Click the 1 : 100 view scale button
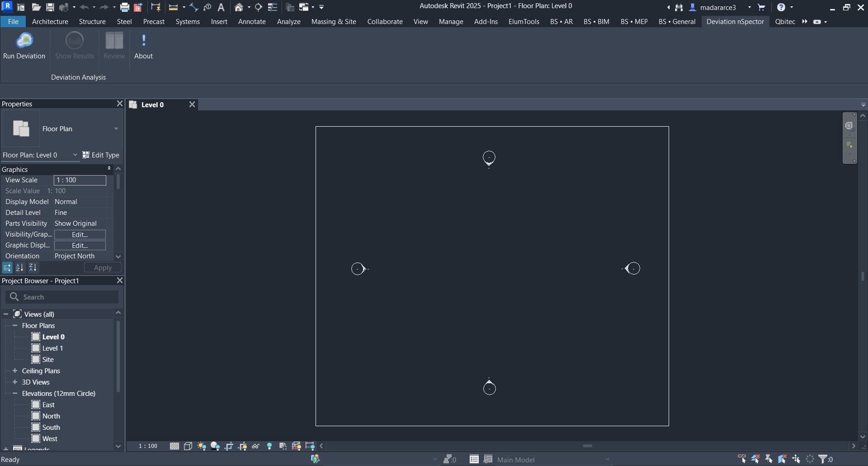The image size is (868, 466). point(148,446)
